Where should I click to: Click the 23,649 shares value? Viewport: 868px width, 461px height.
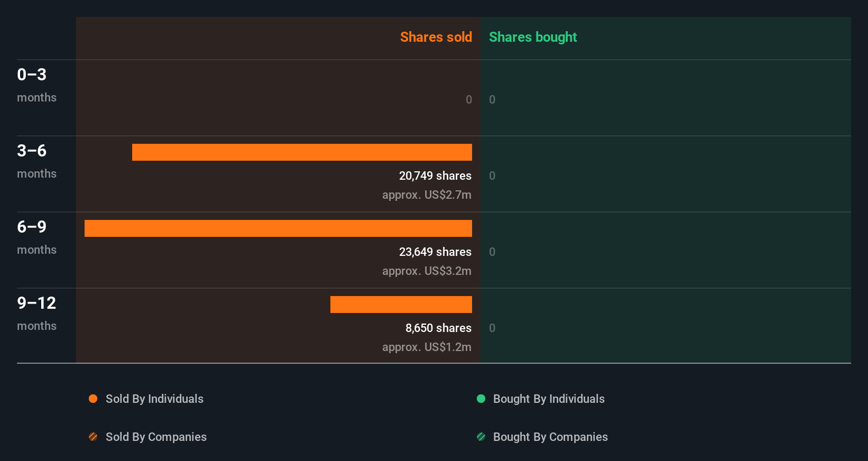(435, 252)
